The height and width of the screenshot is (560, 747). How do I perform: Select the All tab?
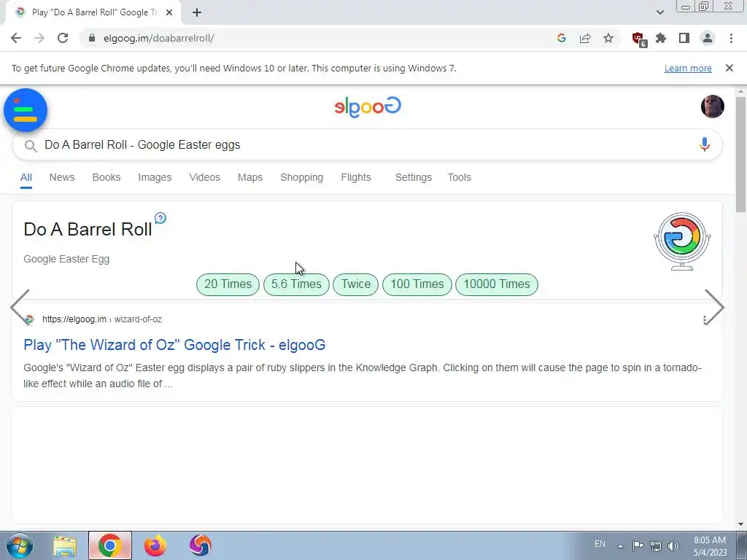click(x=26, y=177)
